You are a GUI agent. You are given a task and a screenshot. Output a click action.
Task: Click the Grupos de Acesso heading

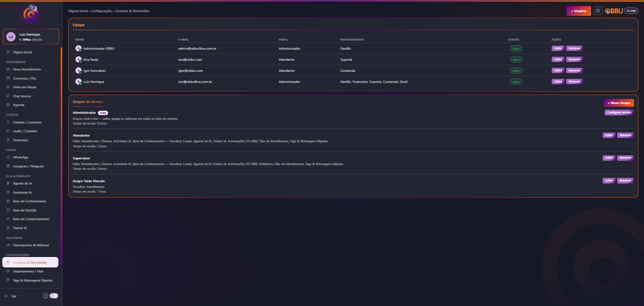coord(88,102)
